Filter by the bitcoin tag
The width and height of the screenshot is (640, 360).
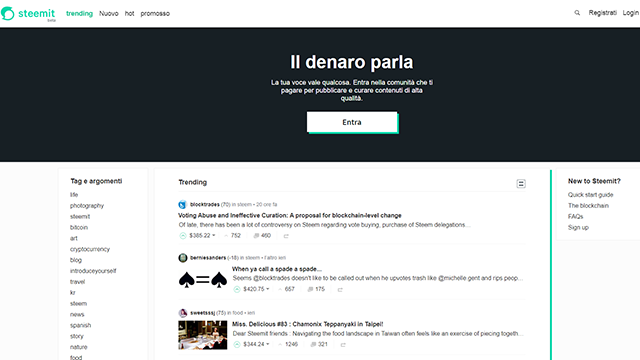pos(79,227)
